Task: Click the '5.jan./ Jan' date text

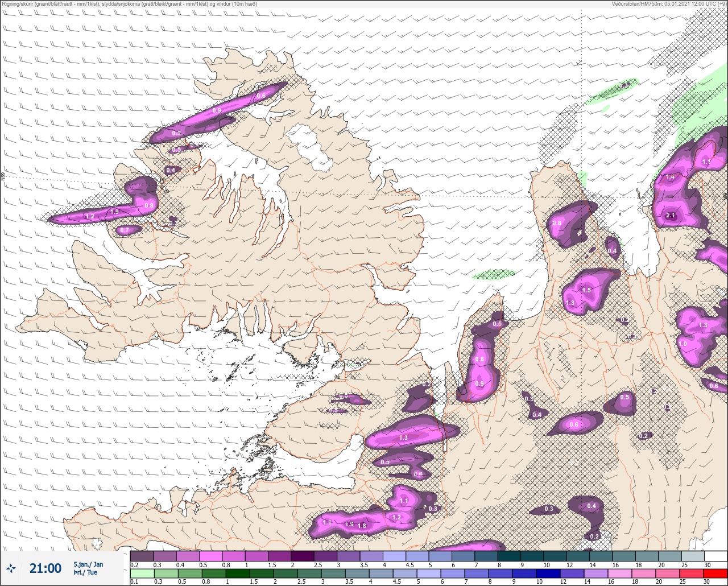Action: tap(88, 564)
